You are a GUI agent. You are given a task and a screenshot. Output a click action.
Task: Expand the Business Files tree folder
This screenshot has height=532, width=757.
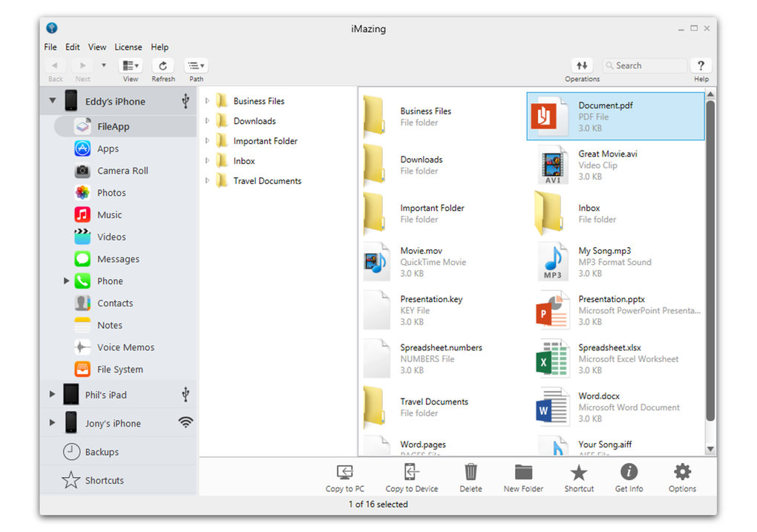tap(208, 101)
